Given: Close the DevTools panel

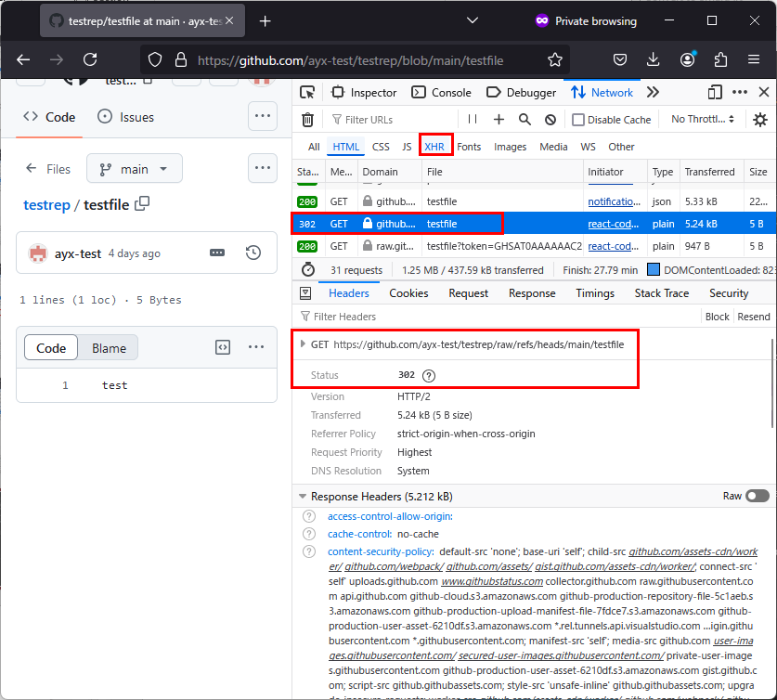Looking at the screenshot, I should click(x=764, y=93).
